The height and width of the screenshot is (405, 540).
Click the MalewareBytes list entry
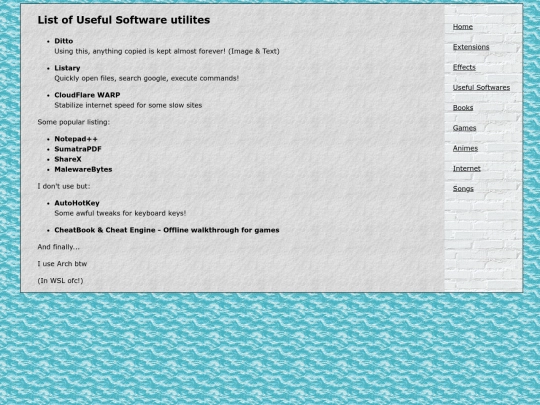[83, 169]
